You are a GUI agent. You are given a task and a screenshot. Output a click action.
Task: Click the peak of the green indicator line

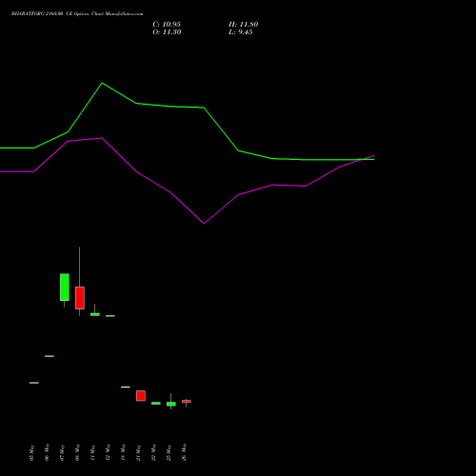click(102, 83)
